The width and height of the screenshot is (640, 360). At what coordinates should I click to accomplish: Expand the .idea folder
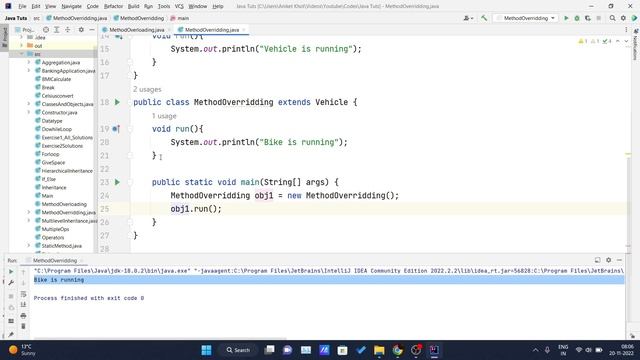(x=22, y=38)
